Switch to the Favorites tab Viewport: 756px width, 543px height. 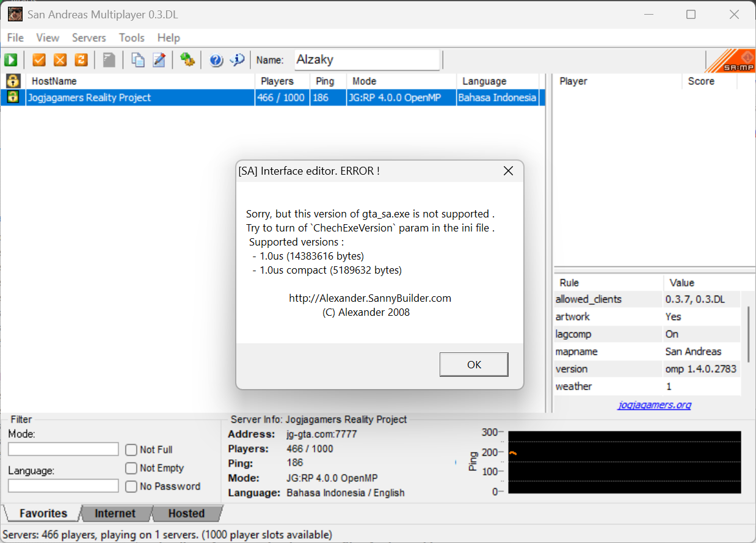point(43,513)
